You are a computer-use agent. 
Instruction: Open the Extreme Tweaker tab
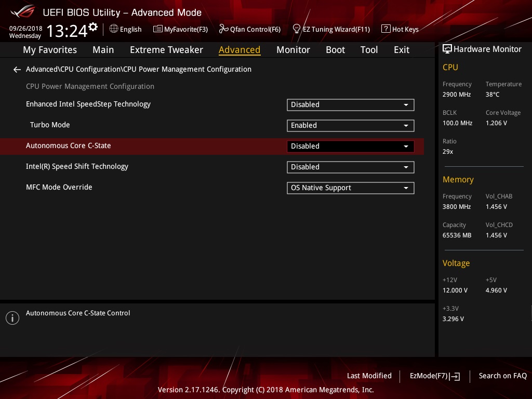click(166, 50)
